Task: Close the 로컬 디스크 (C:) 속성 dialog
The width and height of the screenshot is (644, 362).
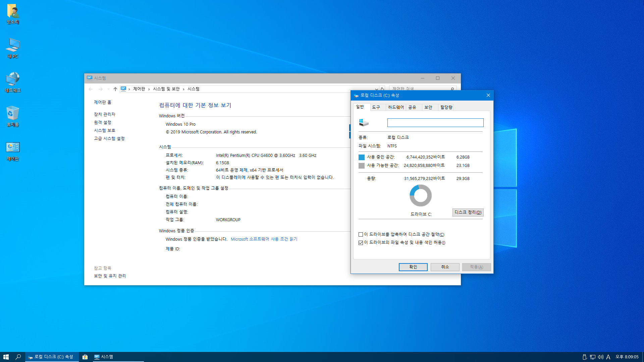Action: click(488, 96)
